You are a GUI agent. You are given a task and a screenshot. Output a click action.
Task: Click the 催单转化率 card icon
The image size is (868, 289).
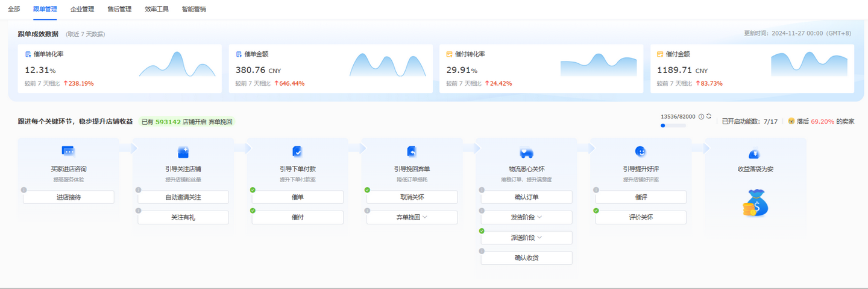click(28, 54)
